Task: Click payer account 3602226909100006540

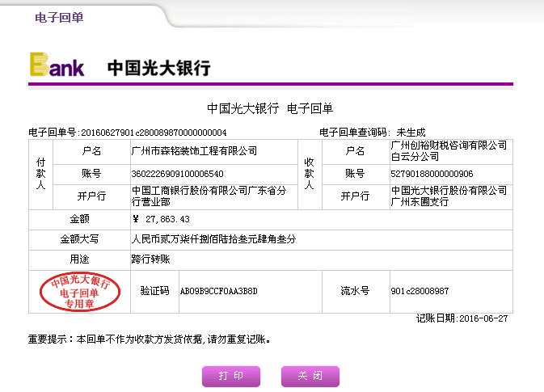Action: tap(177, 174)
